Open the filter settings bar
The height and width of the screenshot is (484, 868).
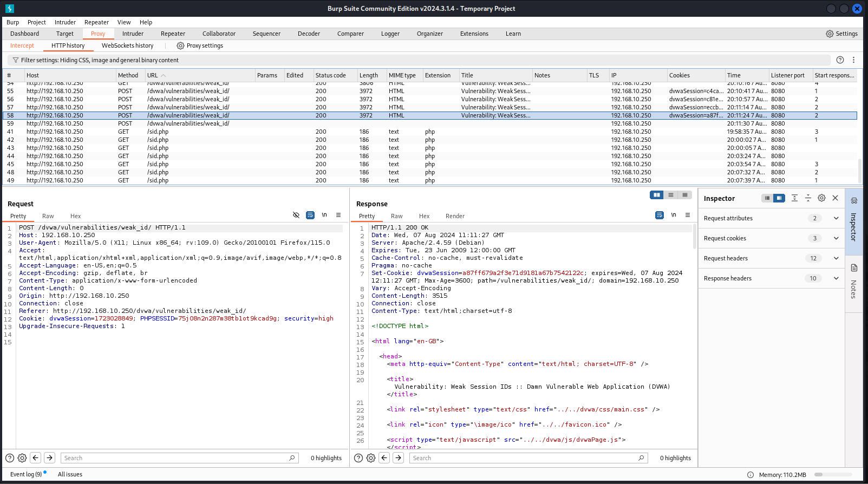(x=419, y=60)
